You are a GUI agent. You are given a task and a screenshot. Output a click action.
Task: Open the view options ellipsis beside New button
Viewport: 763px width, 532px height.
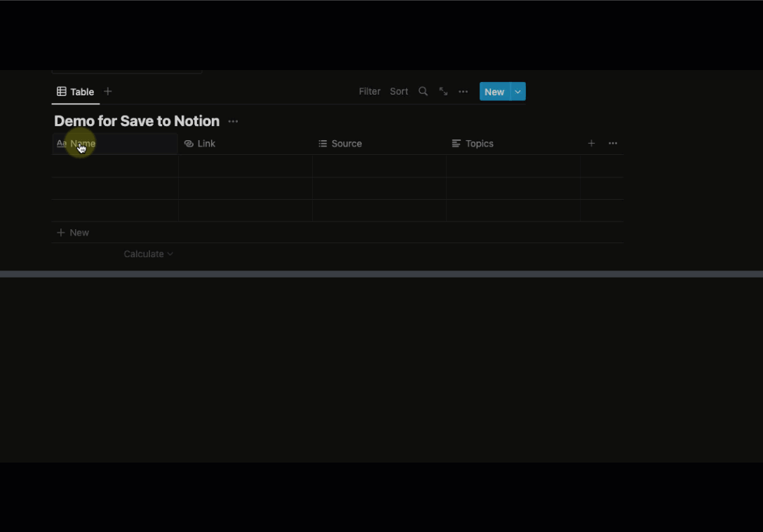pos(463,92)
